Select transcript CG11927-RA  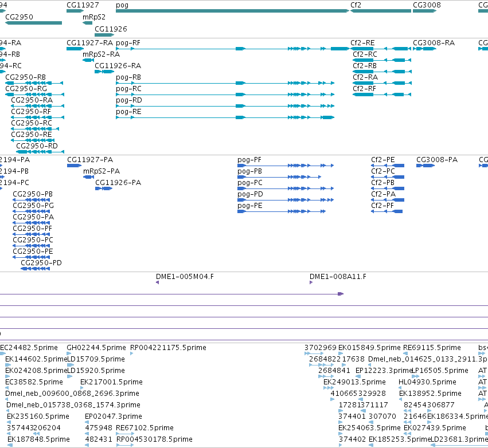click(x=75, y=49)
